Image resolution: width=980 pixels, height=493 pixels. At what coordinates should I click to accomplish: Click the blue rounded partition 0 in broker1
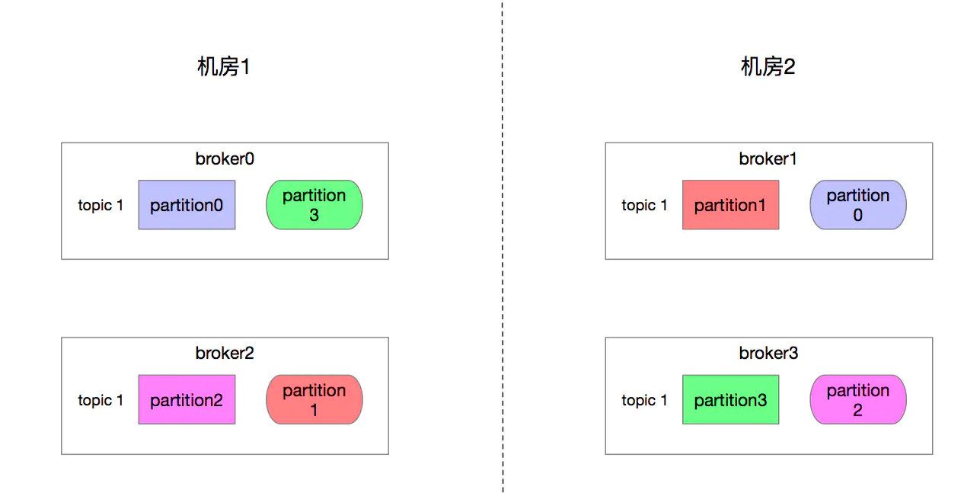[x=858, y=205]
